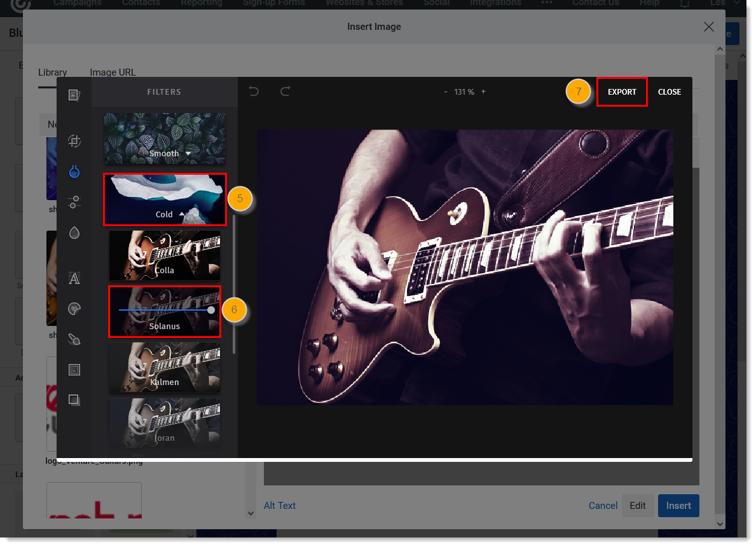Viewport: 756px width, 547px height.
Task: Adjust the Solanus filter intensity slider
Action: coord(210,310)
